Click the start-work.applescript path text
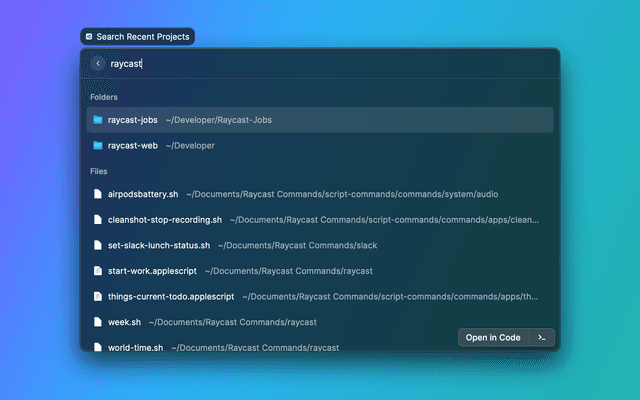Image resolution: width=640 pixels, height=400 pixels. pyautogui.click(x=288, y=271)
